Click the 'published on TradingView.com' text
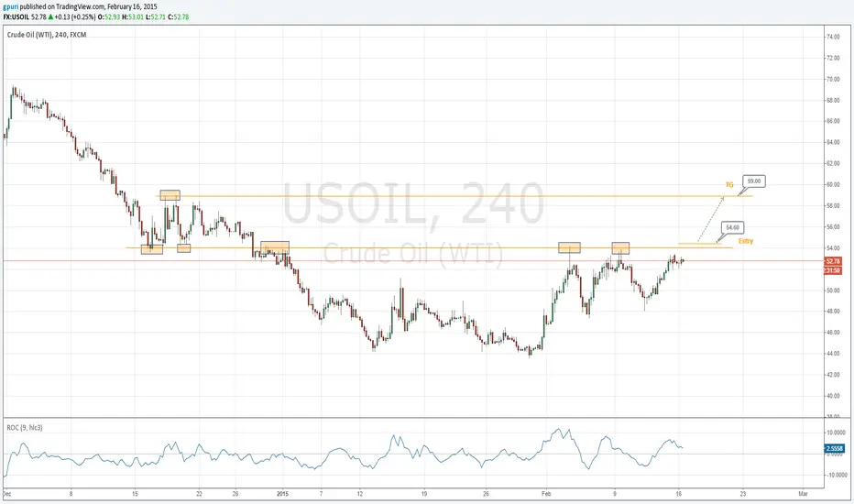 point(62,6)
